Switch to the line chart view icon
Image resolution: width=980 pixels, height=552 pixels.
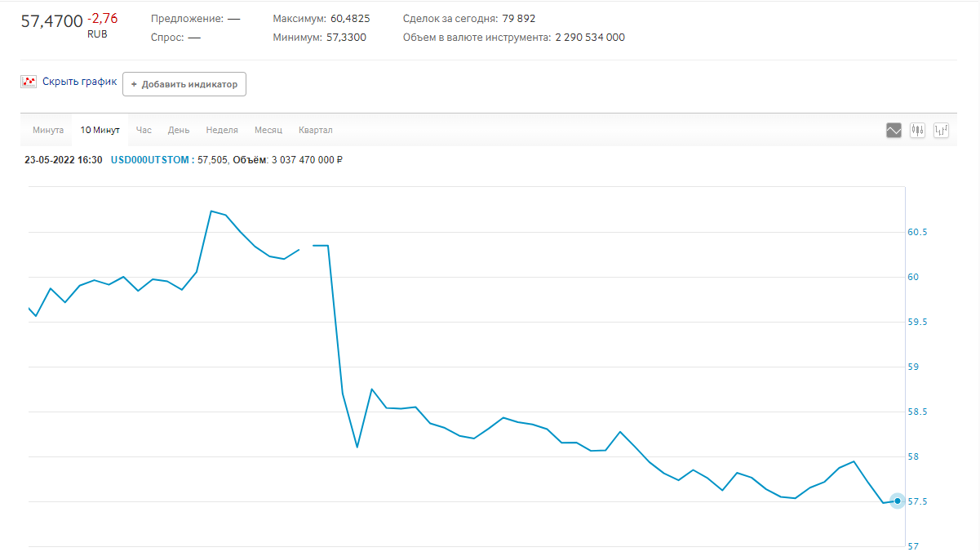(894, 130)
